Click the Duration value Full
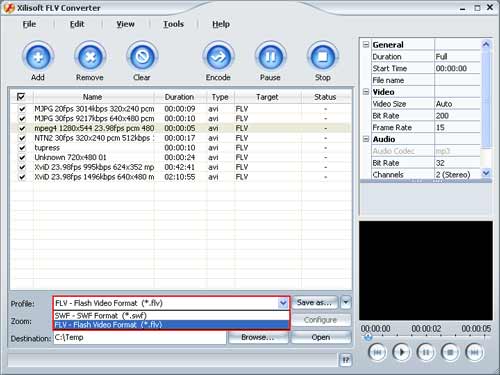This screenshot has width=500, height=375. point(457,57)
